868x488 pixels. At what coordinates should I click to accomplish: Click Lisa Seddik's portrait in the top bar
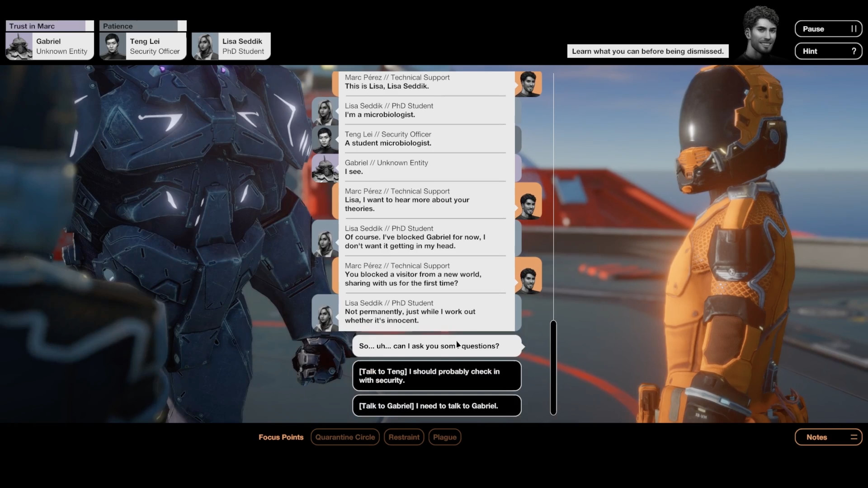[x=205, y=46]
